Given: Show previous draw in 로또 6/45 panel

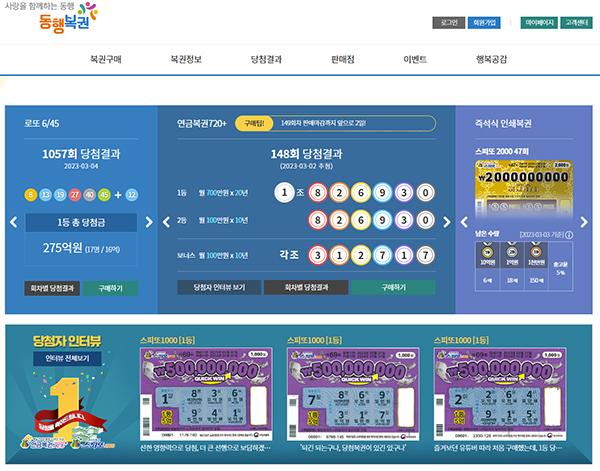Looking at the screenshot, I should pyautogui.click(x=14, y=222).
